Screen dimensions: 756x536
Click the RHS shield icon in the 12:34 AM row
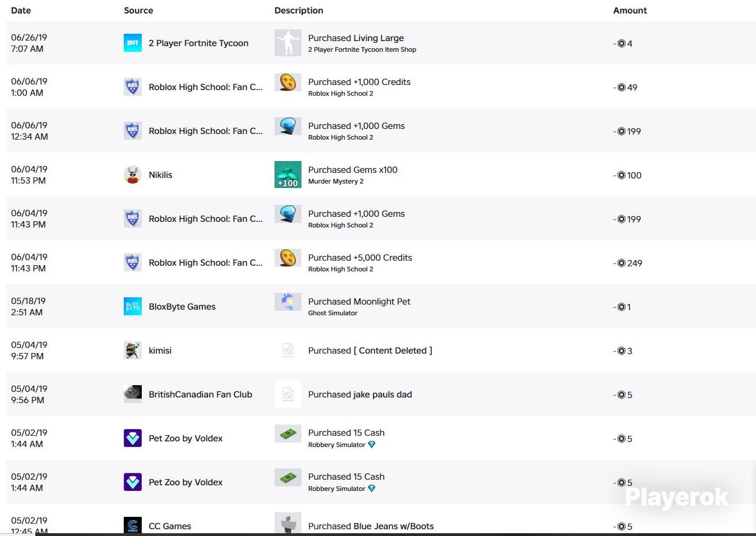(x=133, y=131)
